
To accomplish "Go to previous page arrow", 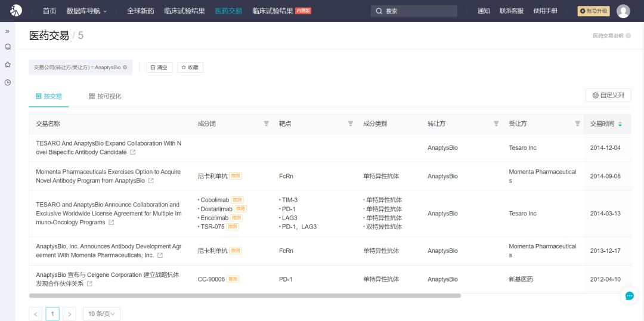I will click(35, 314).
